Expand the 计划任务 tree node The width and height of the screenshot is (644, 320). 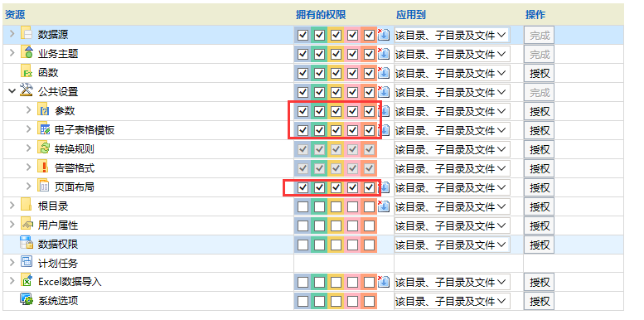click(x=12, y=262)
